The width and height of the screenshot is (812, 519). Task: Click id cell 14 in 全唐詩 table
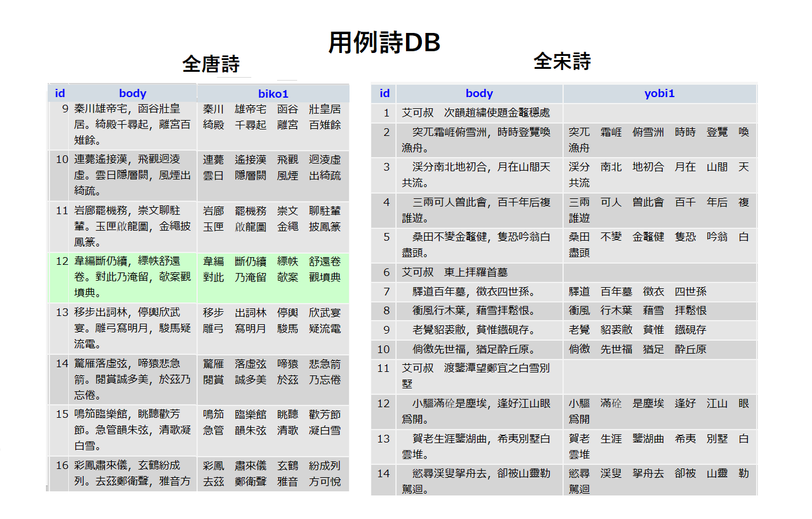click(x=59, y=380)
